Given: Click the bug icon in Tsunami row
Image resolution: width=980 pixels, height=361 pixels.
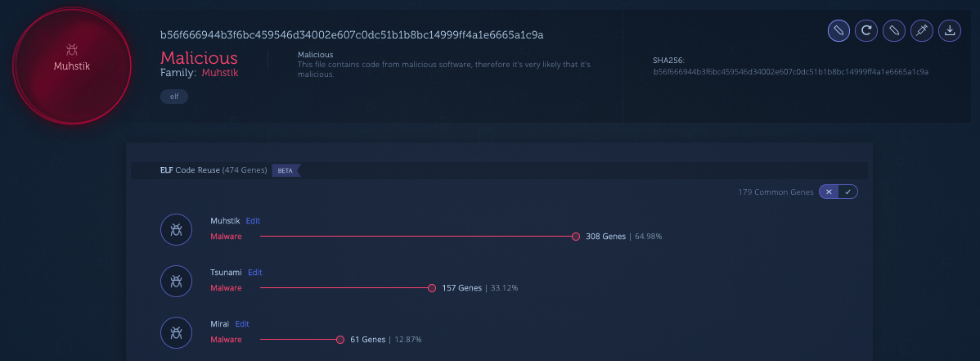Looking at the screenshot, I should pos(176,281).
